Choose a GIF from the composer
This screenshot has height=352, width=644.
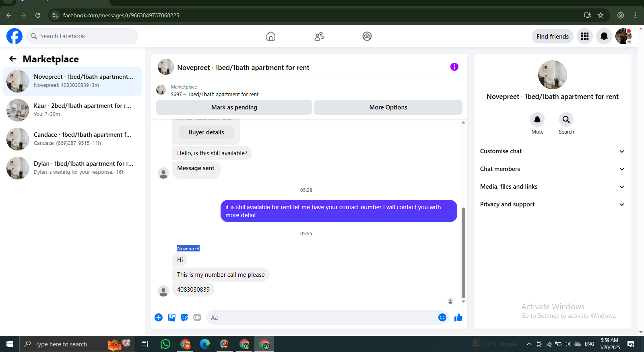pyautogui.click(x=197, y=317)
